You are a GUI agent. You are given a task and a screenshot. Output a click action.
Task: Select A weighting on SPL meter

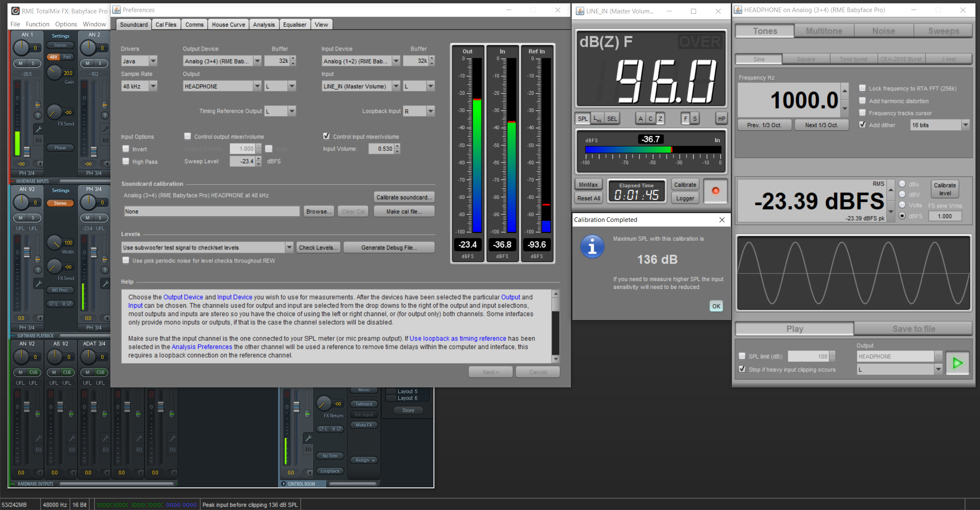click(x=640, y=119)
